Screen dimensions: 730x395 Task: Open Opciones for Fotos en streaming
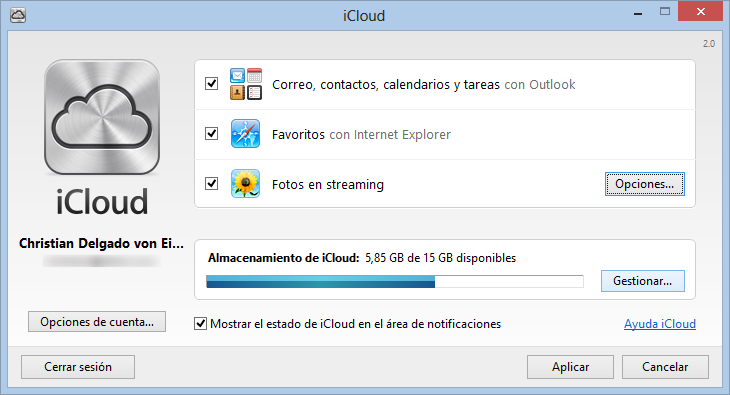tap(644, 184)
